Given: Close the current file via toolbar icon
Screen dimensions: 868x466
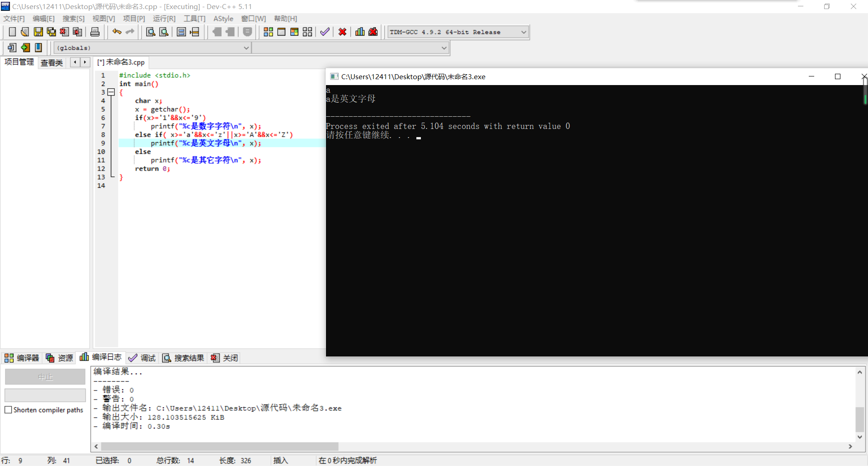Looking at the screenshot, I should click(x=65, y=32).
